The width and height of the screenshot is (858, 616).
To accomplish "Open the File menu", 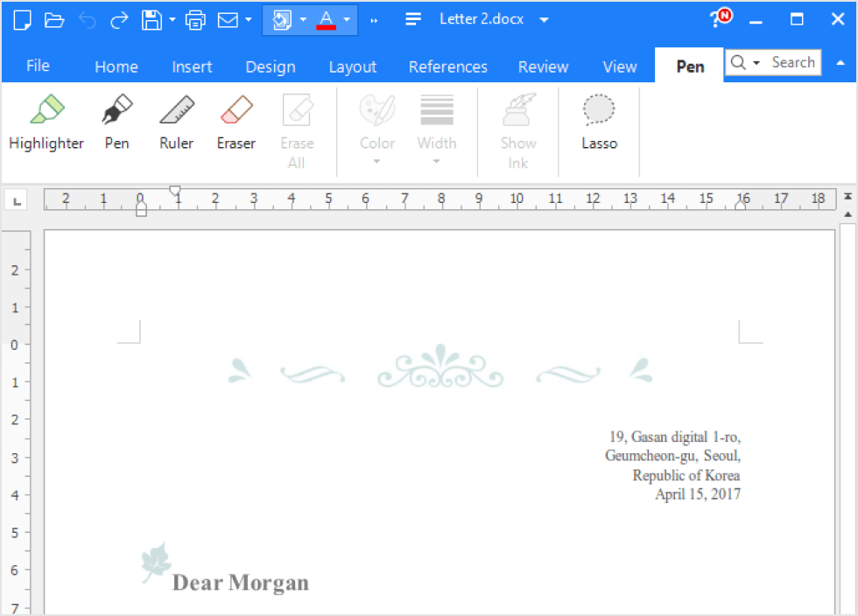I will coord(38,66).
